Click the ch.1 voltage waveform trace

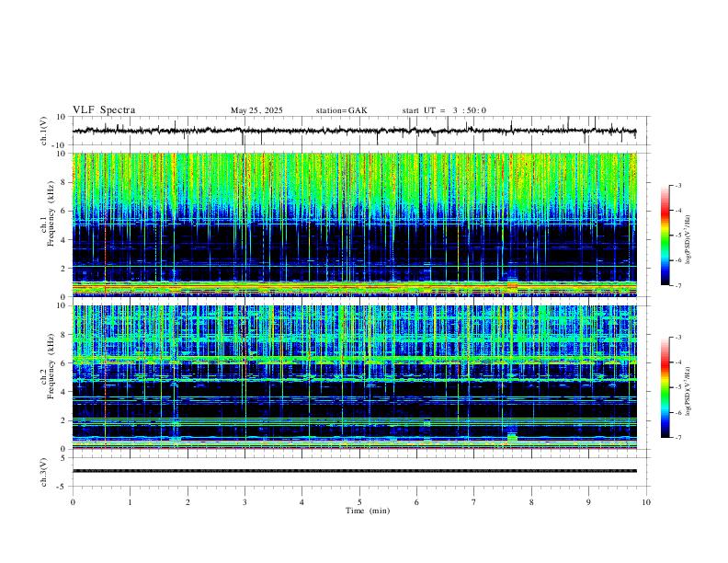(354, 131)
